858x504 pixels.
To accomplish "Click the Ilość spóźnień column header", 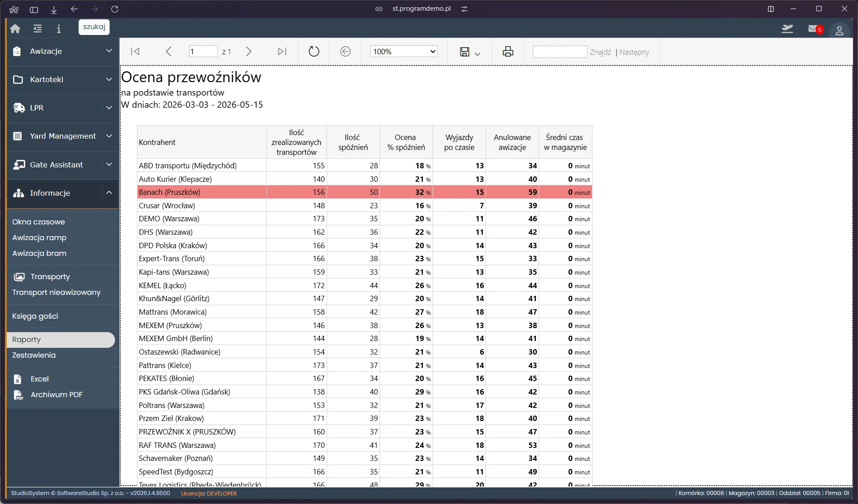I will click(353, 142).
